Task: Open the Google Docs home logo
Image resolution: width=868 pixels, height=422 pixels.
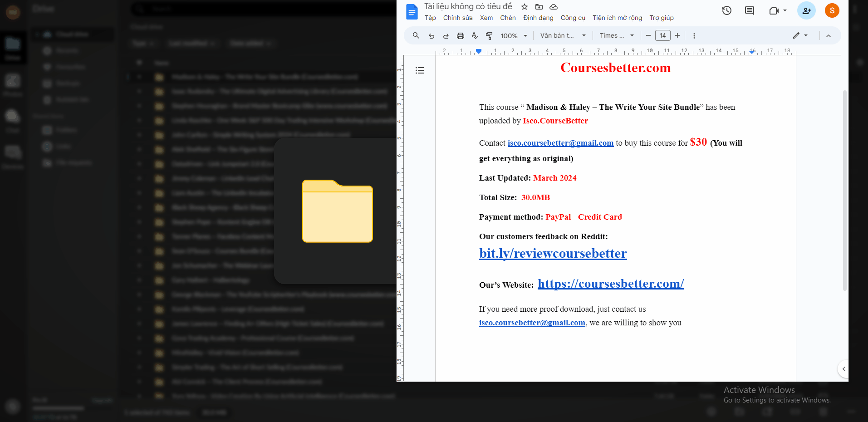Action: click(x=412, y=12)
